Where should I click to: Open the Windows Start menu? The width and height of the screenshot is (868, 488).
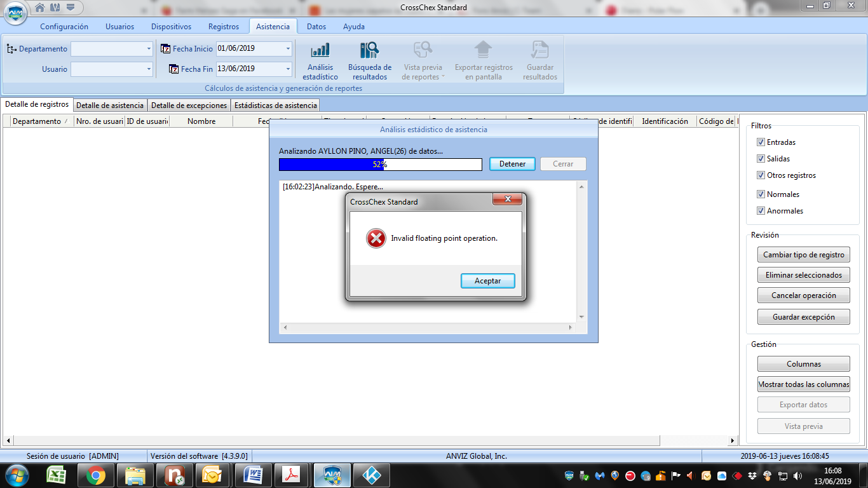17,475
